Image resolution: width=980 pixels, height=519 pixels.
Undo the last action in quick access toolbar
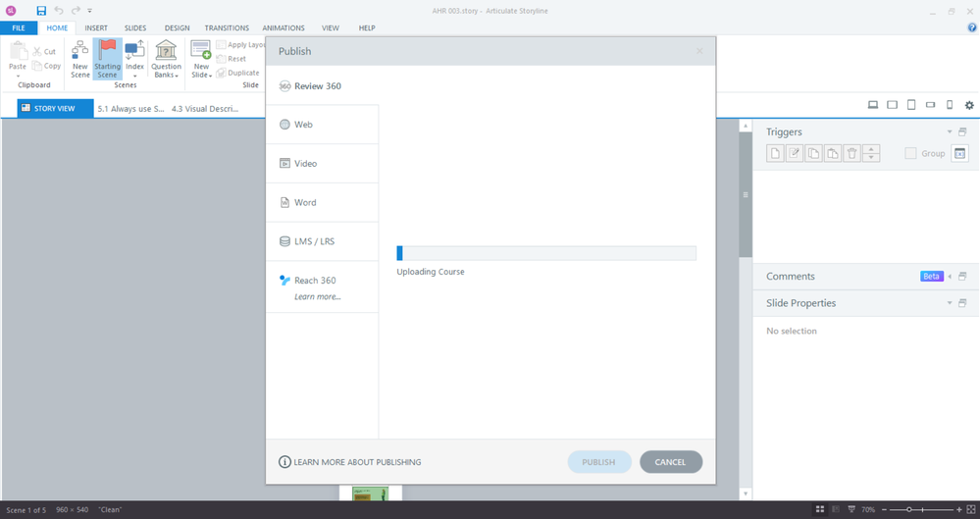(59, 11)
